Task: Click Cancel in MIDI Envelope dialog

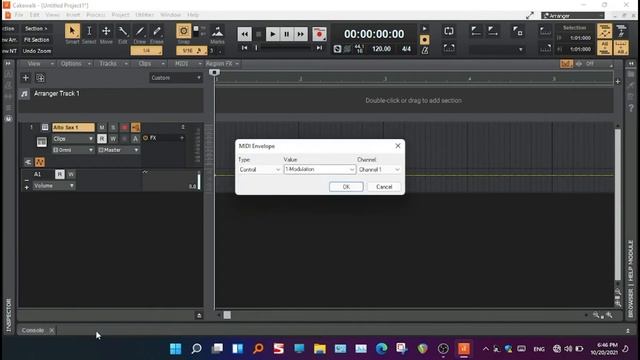Action: tap(384, 187)
